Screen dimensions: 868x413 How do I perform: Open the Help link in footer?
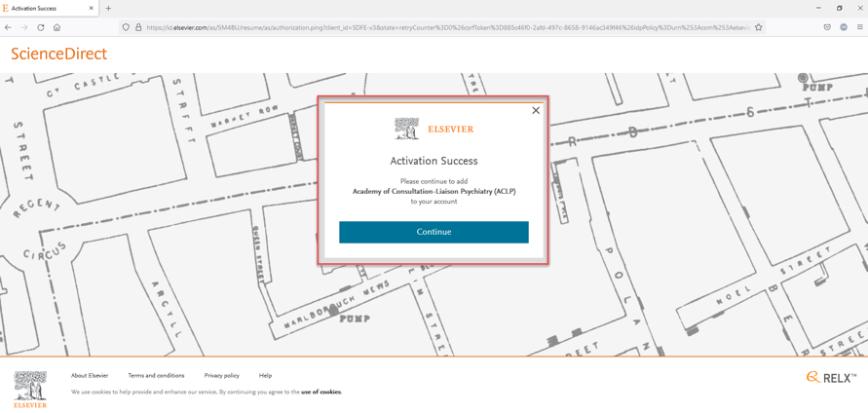pos(265,375)
